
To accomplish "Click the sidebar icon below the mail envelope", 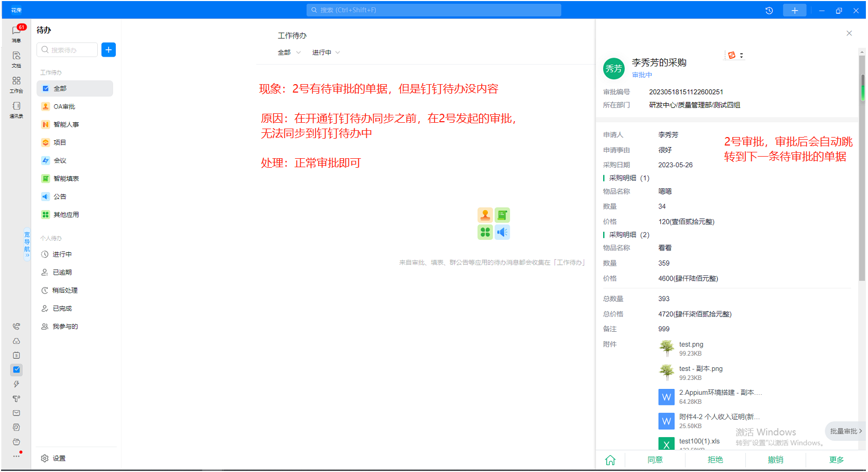I will [x=16, y=427].
